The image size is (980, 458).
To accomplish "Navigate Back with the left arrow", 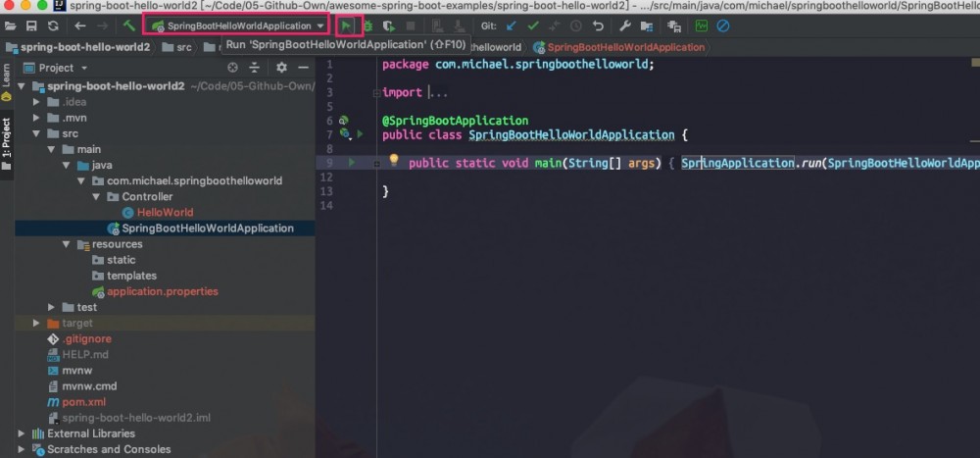I will click(x=80, y=26).
